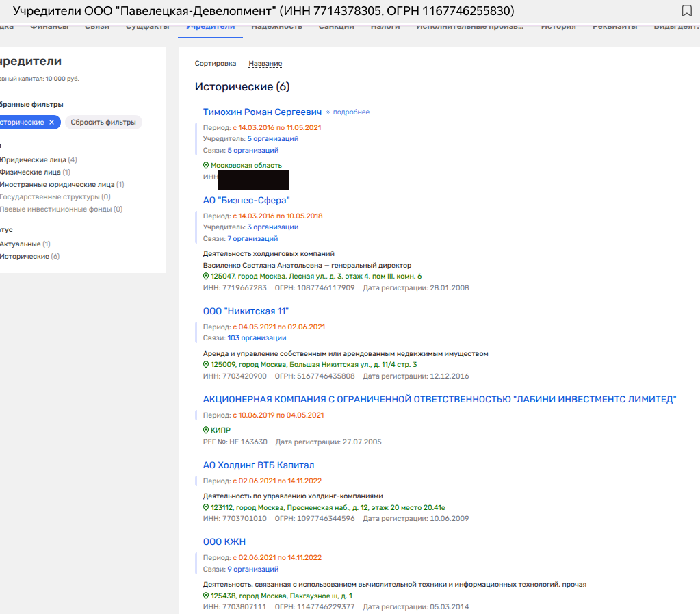700x614 pixels.
Task: Click the pin icon by Пакгаузное ш. address
Action: pyautogui.click(x=206, y=596)
